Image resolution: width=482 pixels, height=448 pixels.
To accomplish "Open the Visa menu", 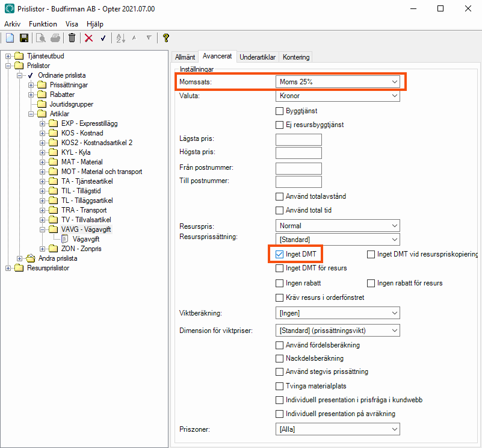I will (x=72, y=24).
